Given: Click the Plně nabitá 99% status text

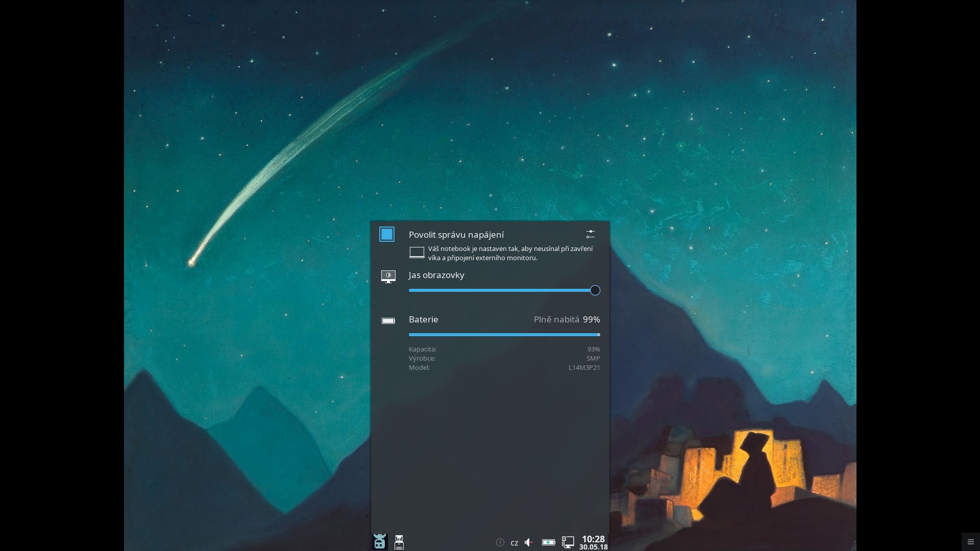Looking at the screenshot, I should click(567, 319).
